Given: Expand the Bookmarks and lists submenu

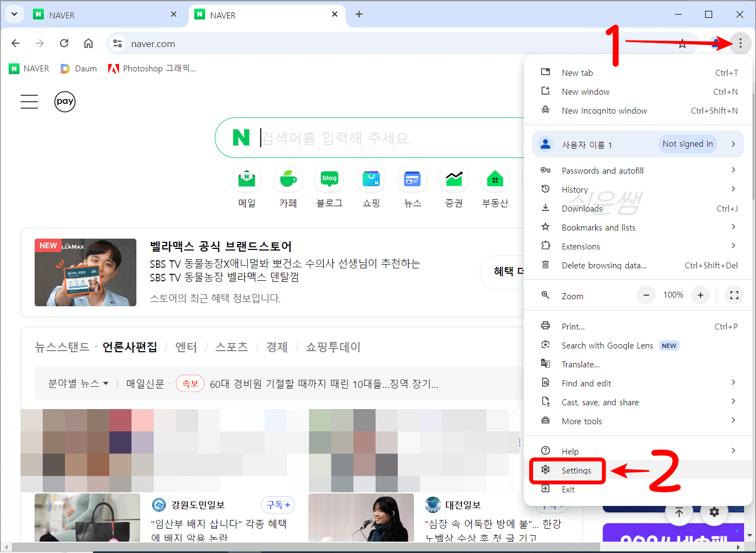Looking at the screenshot, I should 734,227.
